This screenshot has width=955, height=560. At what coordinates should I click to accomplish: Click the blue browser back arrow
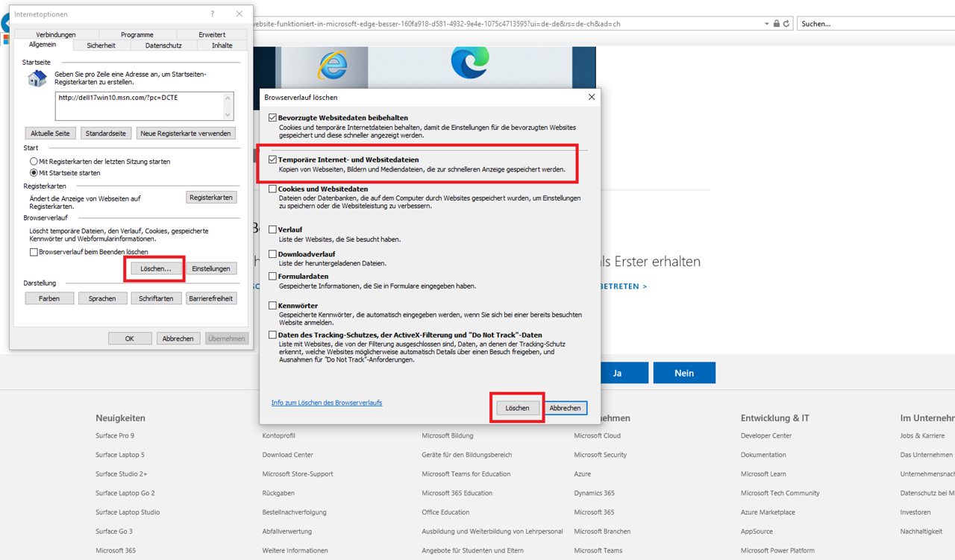4,24
